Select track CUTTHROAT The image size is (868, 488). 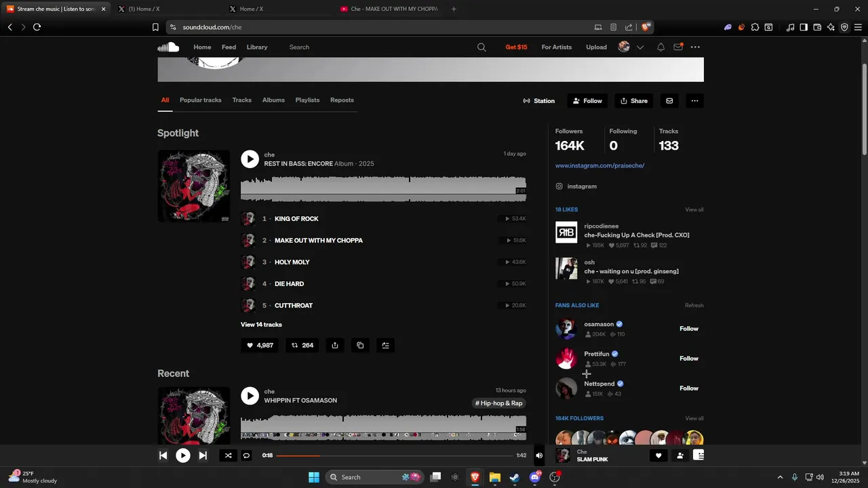(294, 306)
